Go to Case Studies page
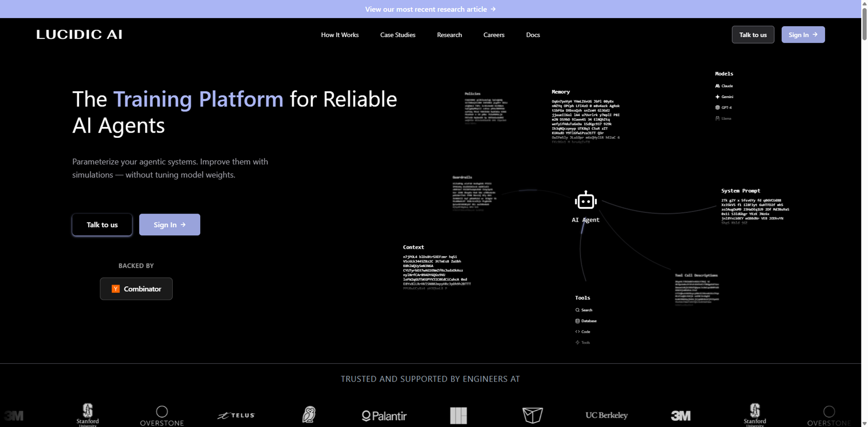The width and height of the screenshot is (868, 427). [x=398, y=35]
